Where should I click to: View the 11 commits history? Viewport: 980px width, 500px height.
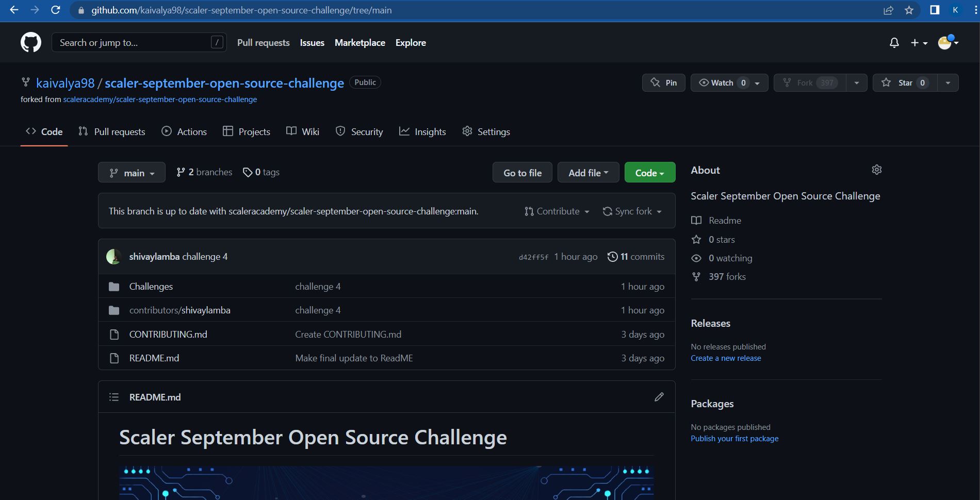coord(636,257)
